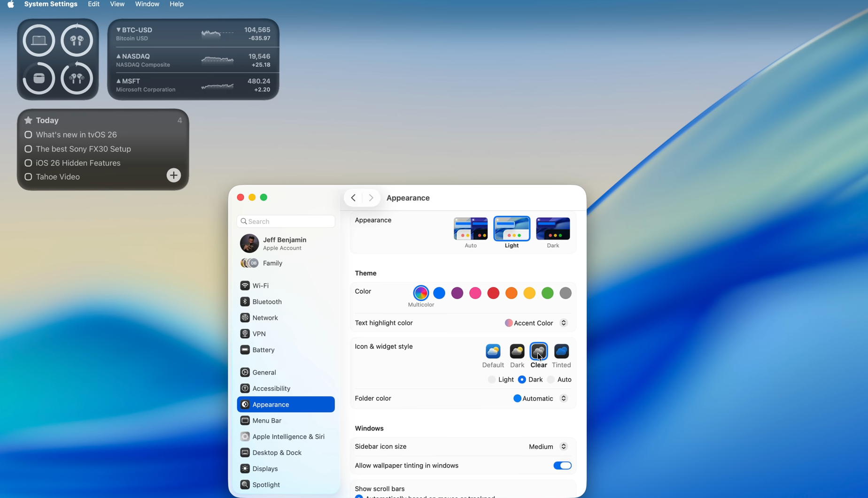
Task: Click the Accessibility sidebar icon
Action: 245,388
